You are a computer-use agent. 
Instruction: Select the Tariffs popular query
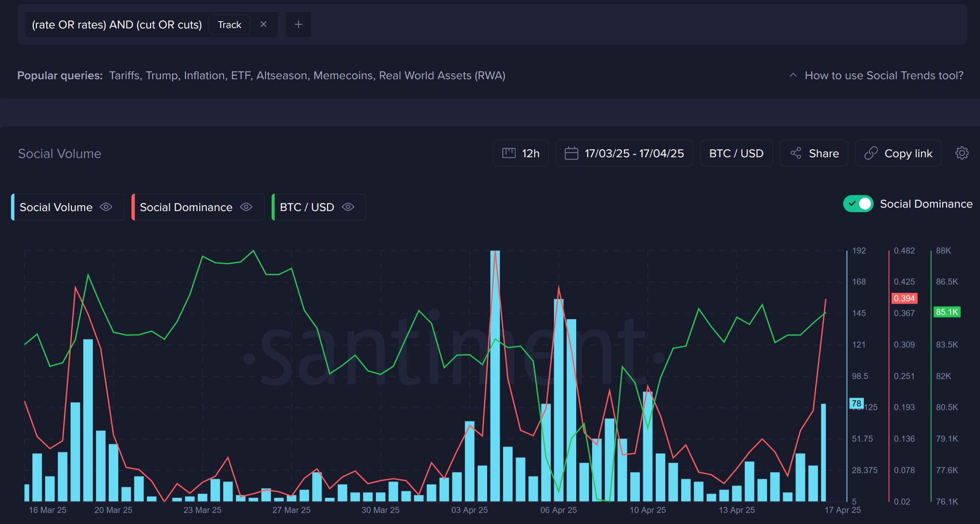(124, 75)
